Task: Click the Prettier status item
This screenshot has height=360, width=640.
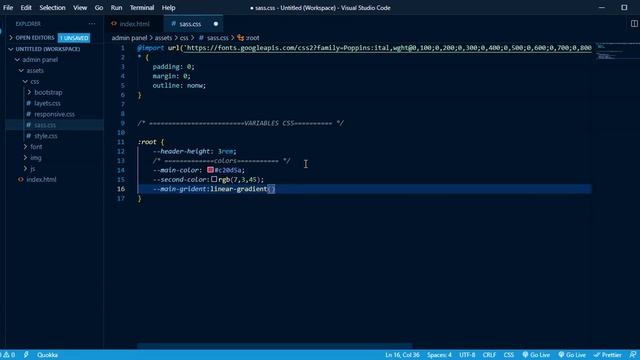Action: [607, 355]
